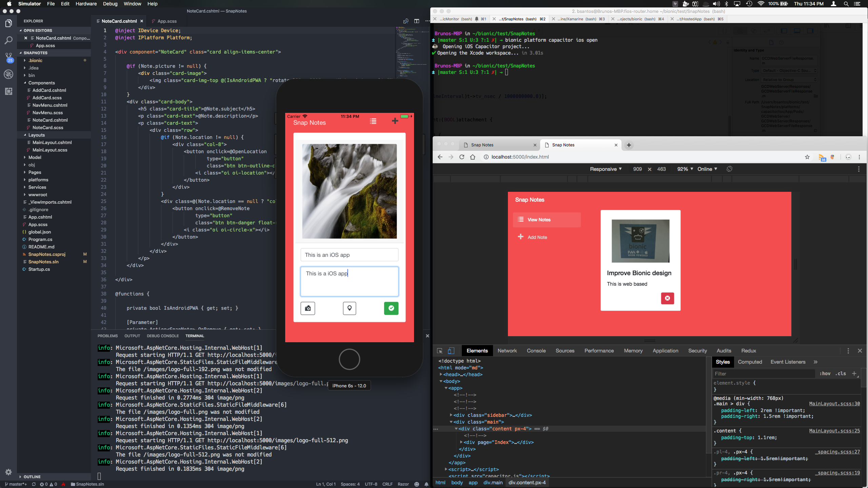Select the App.scss tab in editor
Image resolution: width=868 pixels, height=488 pixels.
167,21
